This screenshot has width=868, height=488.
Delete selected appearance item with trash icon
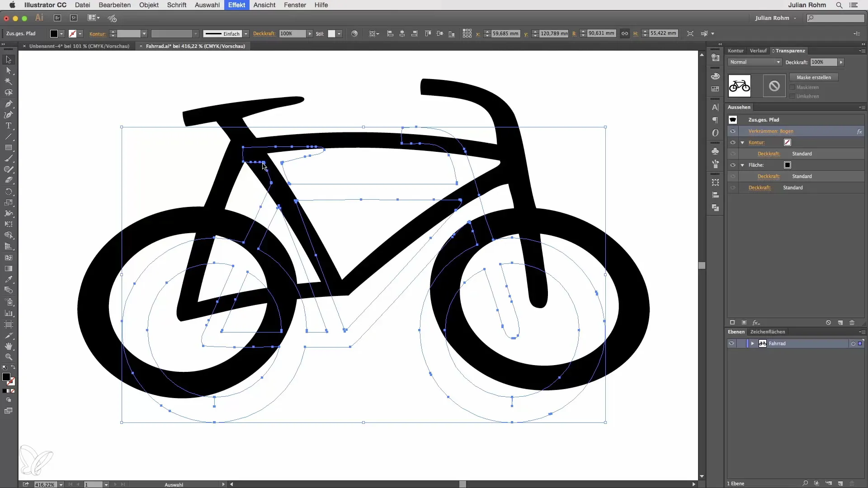pos(852,323)
